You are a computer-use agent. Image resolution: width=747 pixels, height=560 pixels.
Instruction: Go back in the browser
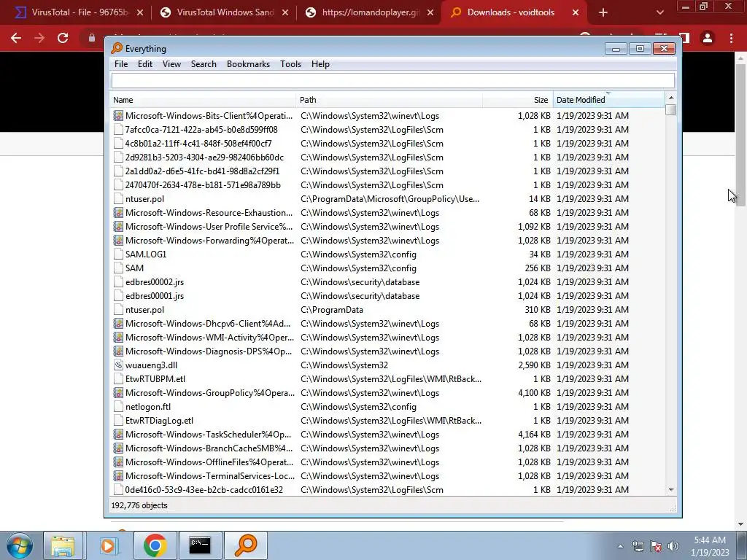click(16, 38)
